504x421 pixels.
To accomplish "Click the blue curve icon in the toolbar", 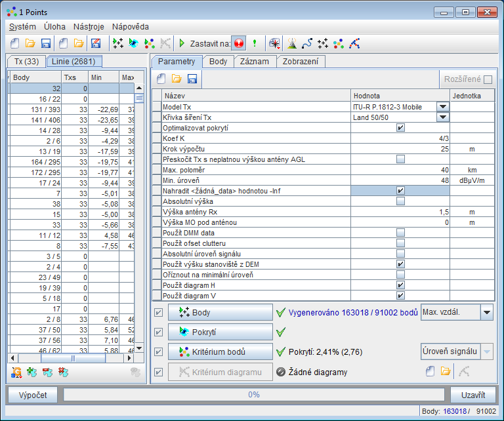I will pos(306,44).
